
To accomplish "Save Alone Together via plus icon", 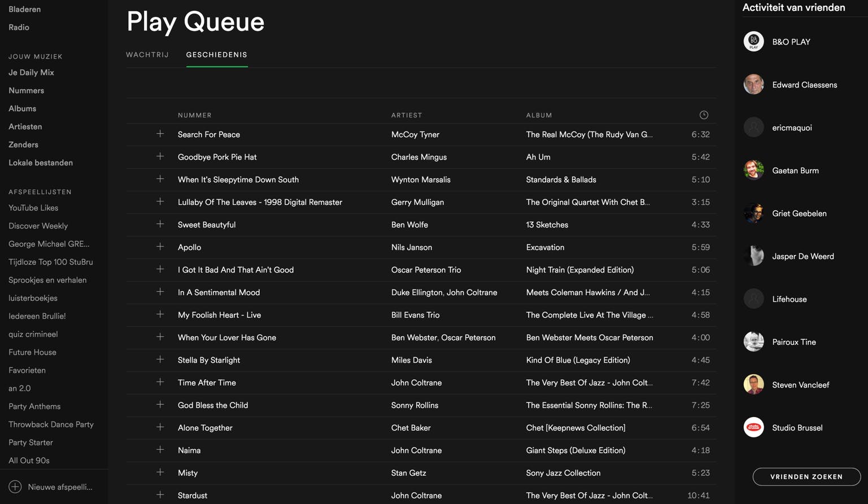I will point(160,427).
